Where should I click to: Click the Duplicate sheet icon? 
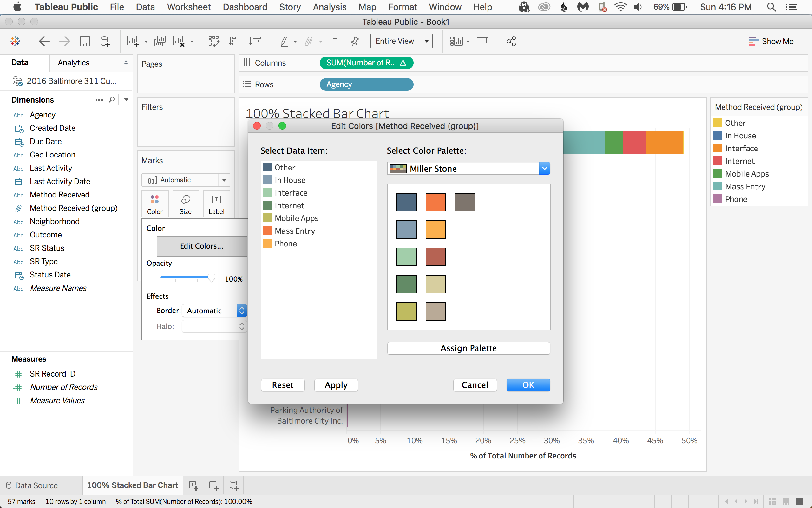(x=160, y=41)
